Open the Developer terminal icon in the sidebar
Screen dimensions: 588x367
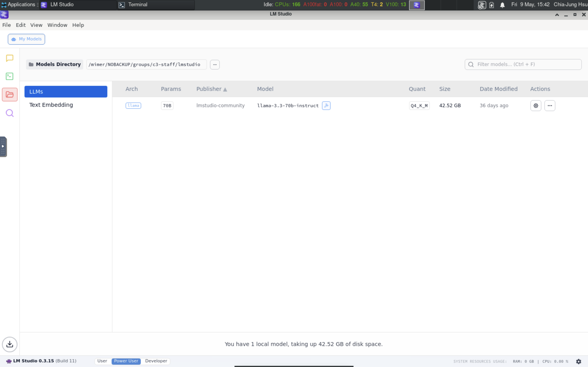coord(10,76)
